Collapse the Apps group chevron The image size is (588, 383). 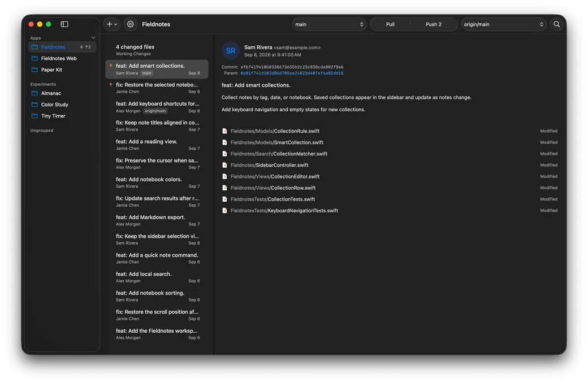point(93,38)
